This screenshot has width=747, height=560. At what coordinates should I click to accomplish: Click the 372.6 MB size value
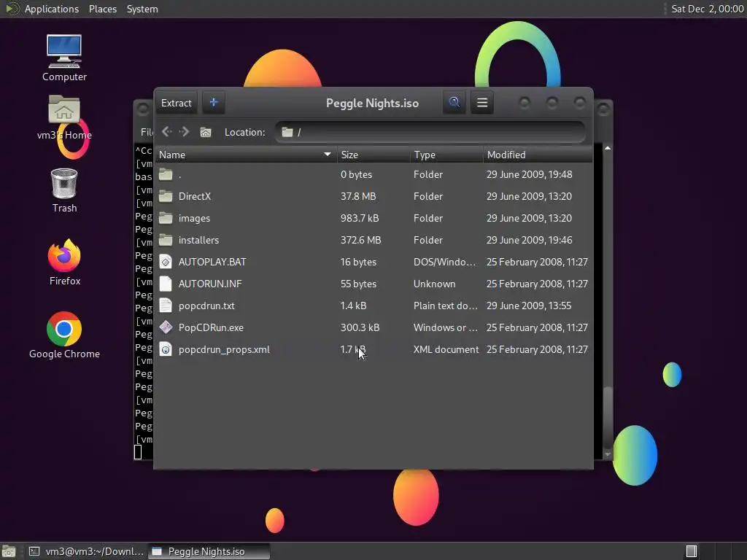click(x=360, y=240)
